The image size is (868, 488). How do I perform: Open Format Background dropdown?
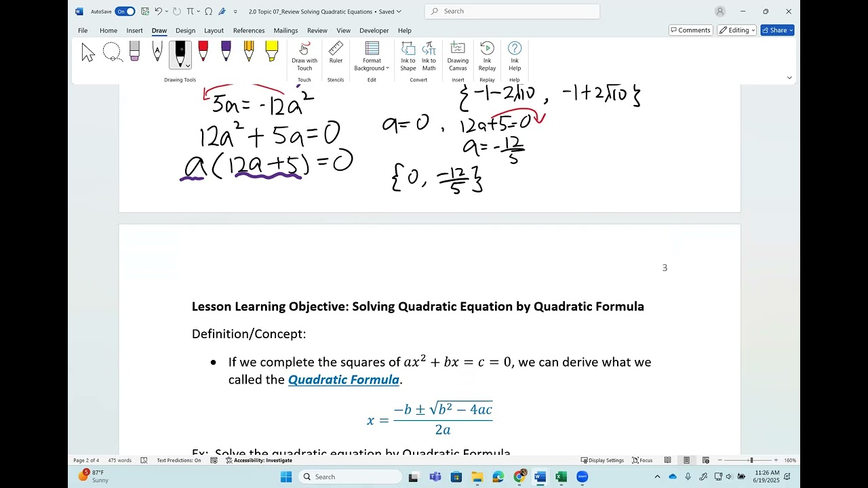click(372, 56)
